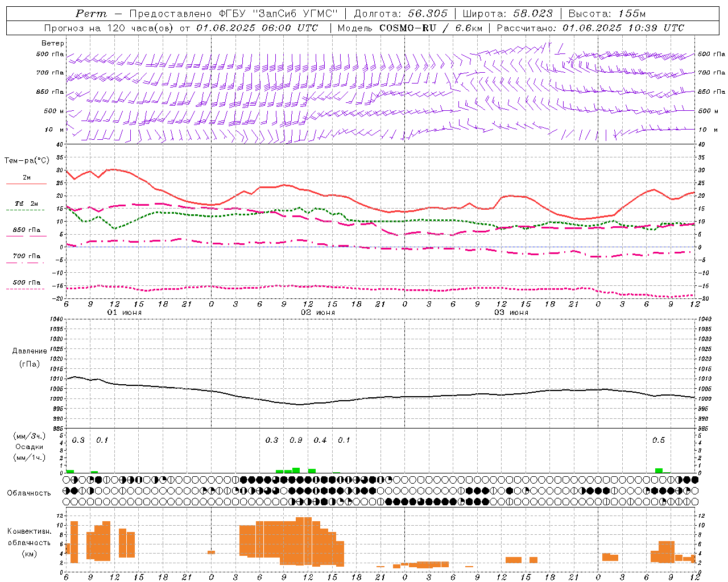Image resolution: width=728 pixels, height=582 pixels.
Task: Click "1010" on the left pressure axis
Action: pyautogui.click(x=57, y=379)
